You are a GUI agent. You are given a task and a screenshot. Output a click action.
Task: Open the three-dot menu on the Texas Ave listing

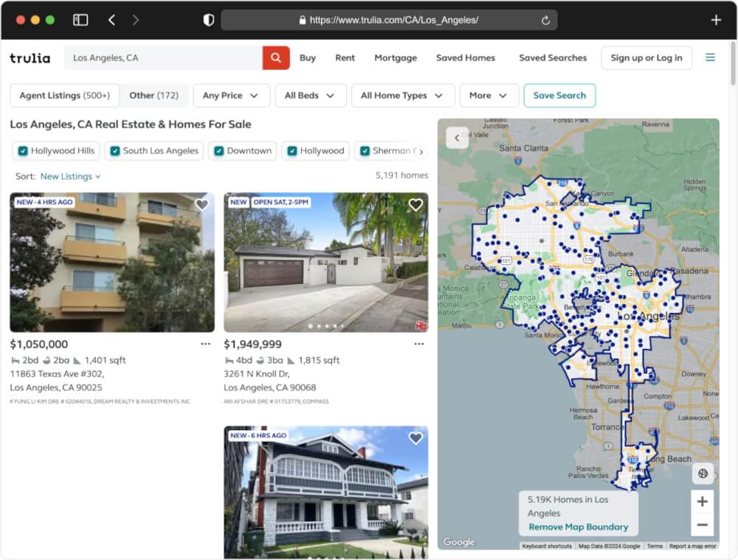pyautogui.click(x=205, y=344)
